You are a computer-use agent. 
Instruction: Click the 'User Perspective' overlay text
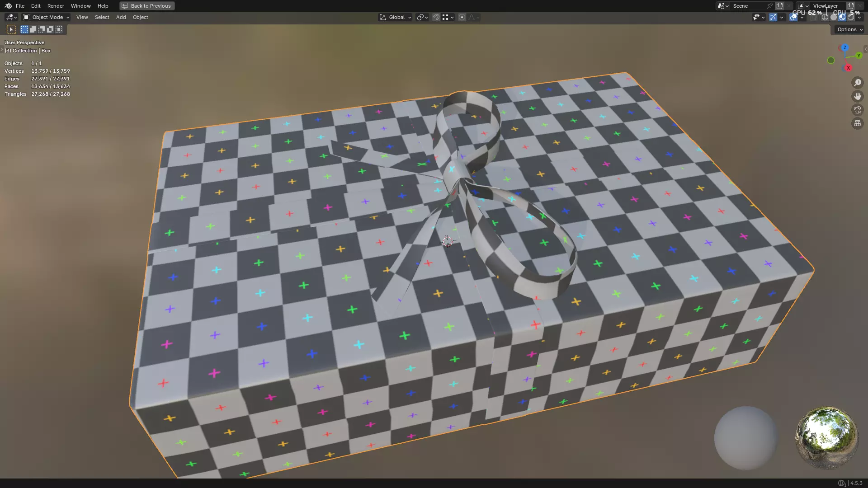click(x=24, y=42)
